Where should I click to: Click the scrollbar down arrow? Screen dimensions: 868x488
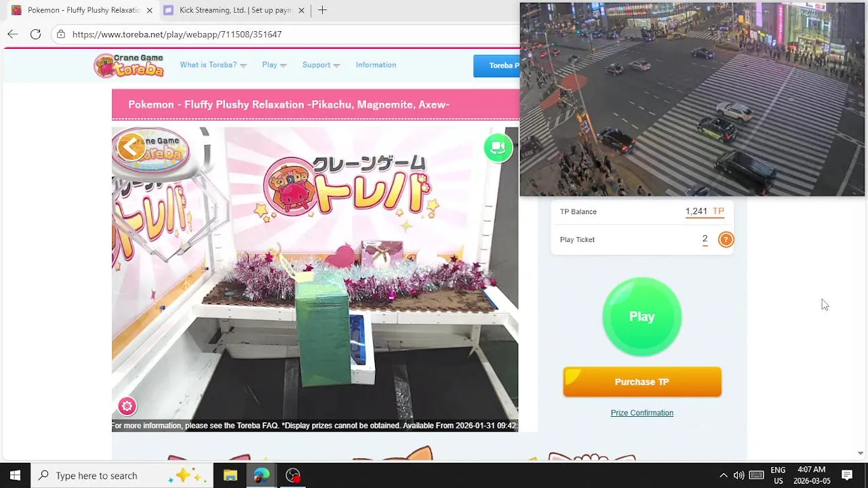click(x=861, y=453)
